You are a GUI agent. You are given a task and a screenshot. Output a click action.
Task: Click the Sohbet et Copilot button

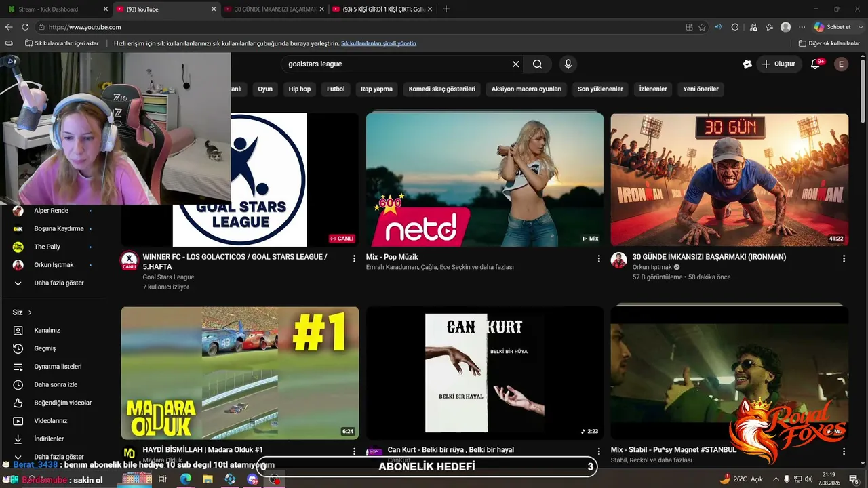pyautogui.click(x=832, y=27)
